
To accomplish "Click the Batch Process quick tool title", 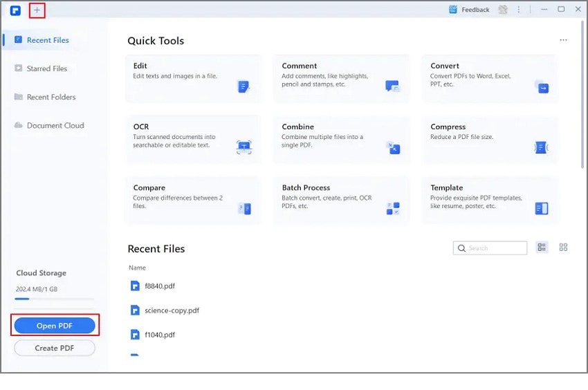I will [306, 187].
